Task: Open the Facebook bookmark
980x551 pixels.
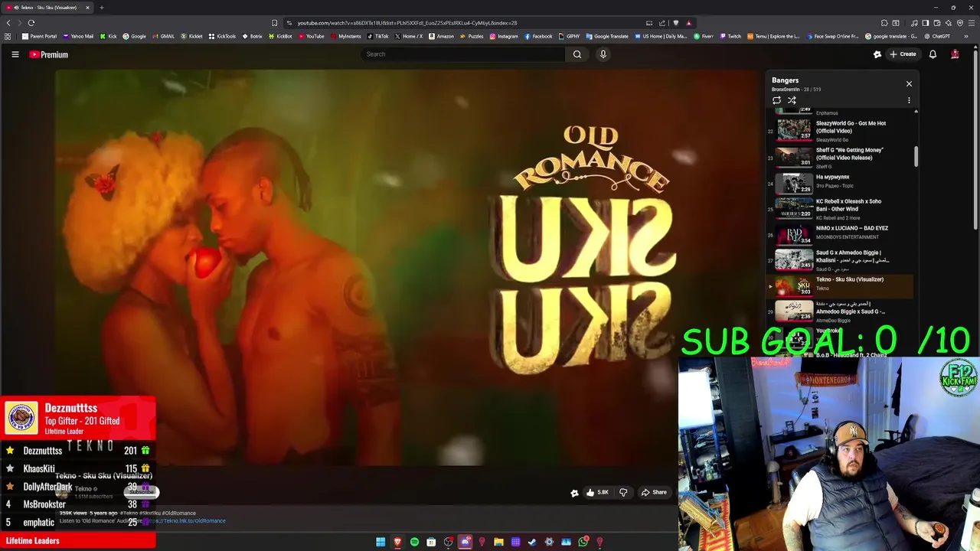Action: tap(538, 36)
